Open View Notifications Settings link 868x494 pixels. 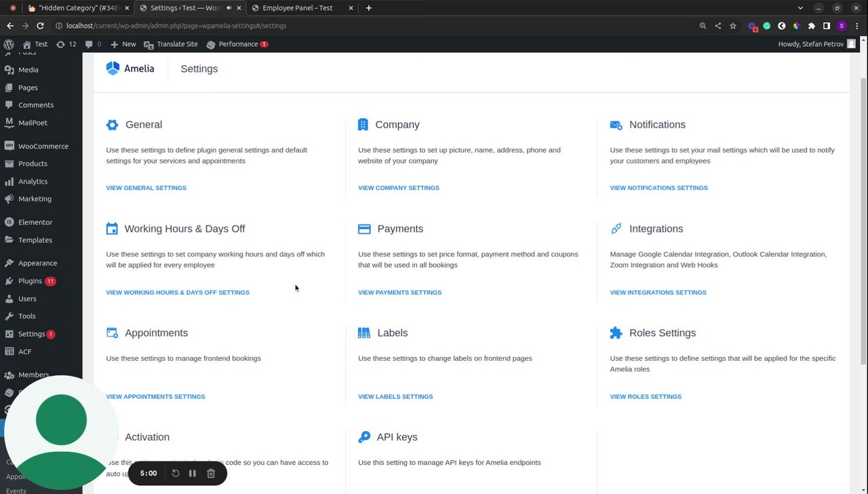tap(658, 188)
